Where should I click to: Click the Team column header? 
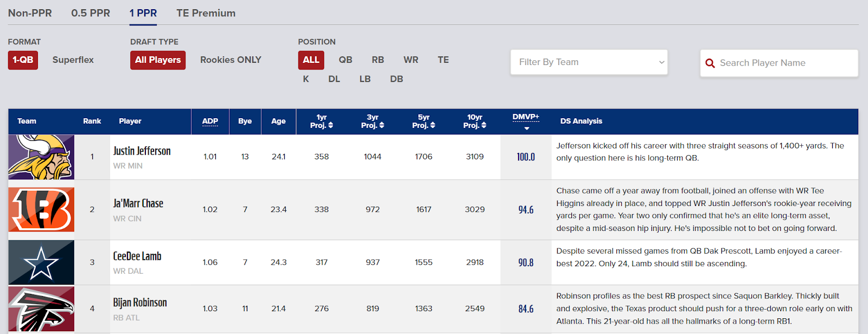tap(27, 121)
